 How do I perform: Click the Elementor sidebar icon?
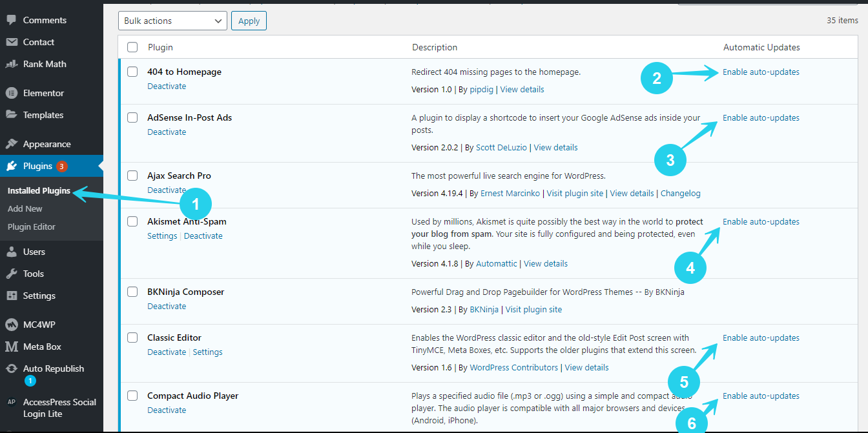[x=11, y=93]
